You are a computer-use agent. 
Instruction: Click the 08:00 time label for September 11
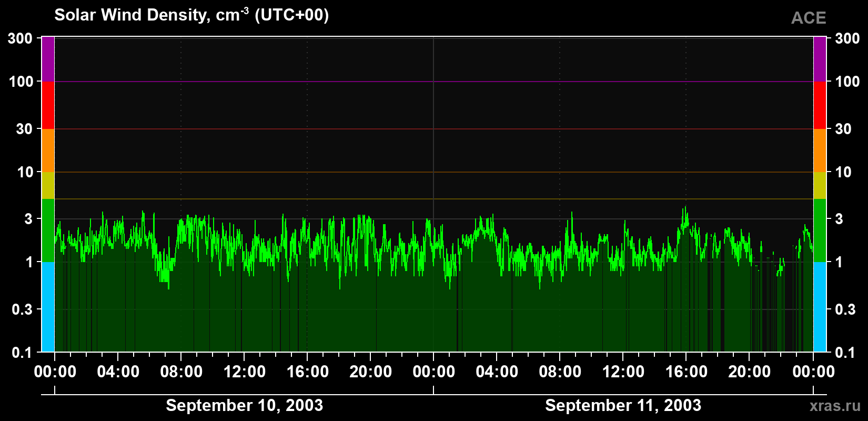point(560,372)
